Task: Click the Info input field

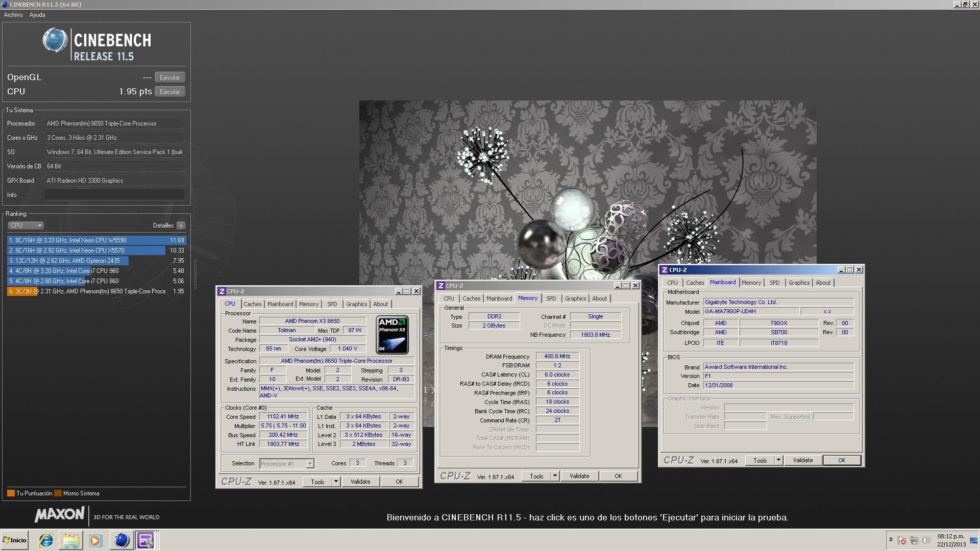Action: click(115, 195)
